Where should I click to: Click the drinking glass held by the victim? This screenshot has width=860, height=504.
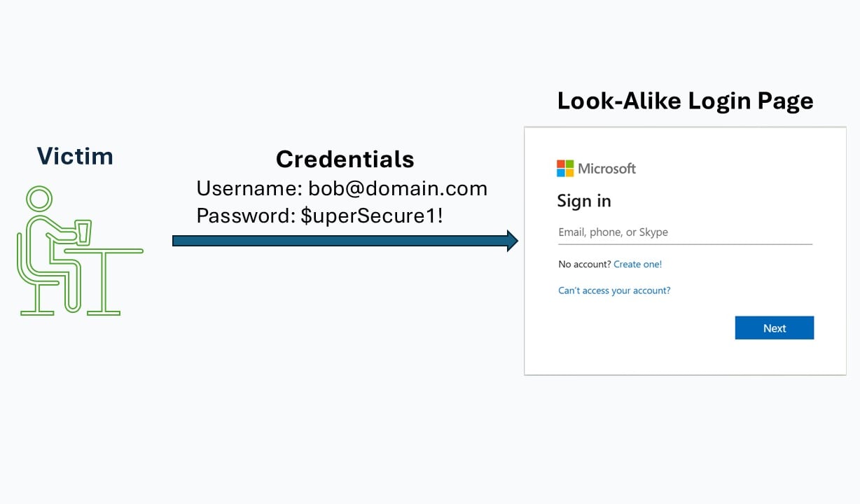pyautogui.click(x=83, y=232)
